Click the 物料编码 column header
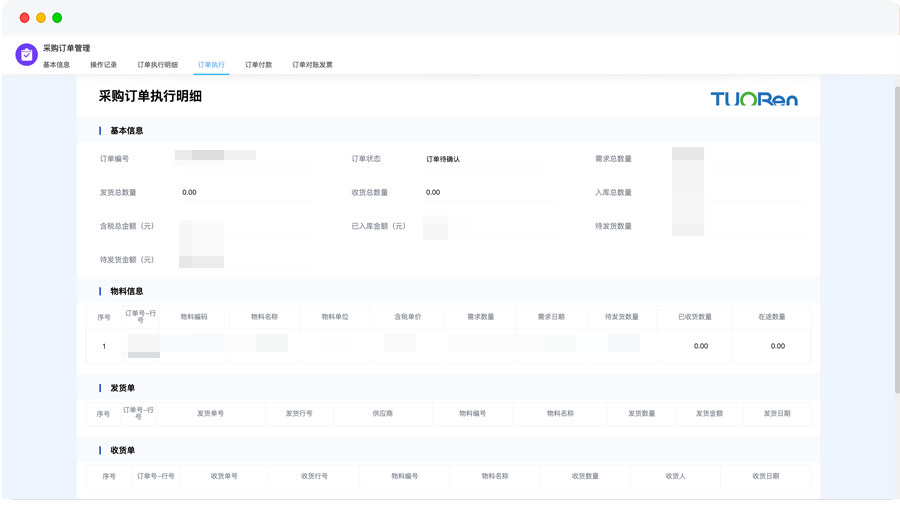Viewport: 900px width, 515px height. pos(194,317)
